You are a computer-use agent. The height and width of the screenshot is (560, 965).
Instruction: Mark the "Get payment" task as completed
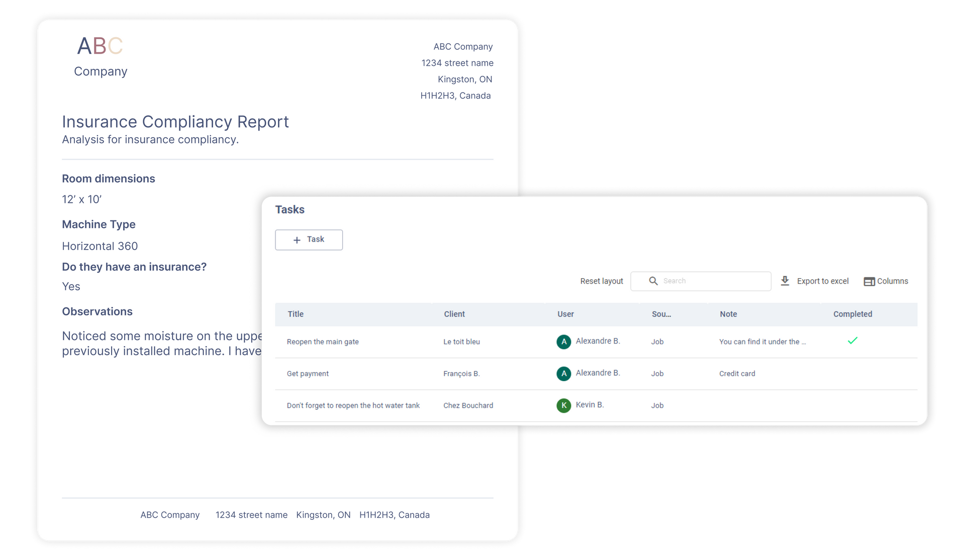tap(852, 373)
